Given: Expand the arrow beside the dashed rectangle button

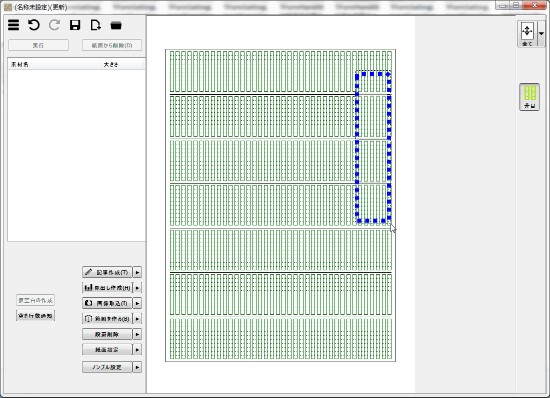Looking at the screenshot, I should coord(138,318).
